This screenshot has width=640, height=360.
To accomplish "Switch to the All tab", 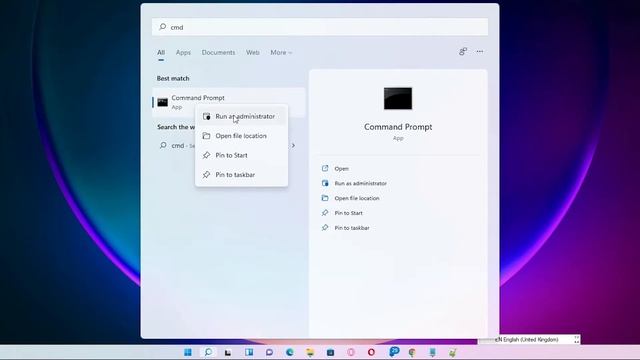I will pyautogui.click(x=161, y=53).
